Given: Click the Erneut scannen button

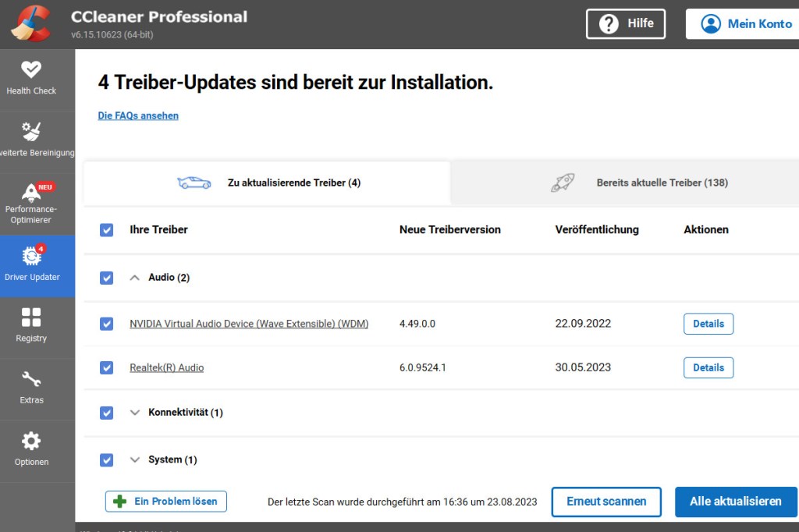Looking at the screenshot, I should (606, 502).
